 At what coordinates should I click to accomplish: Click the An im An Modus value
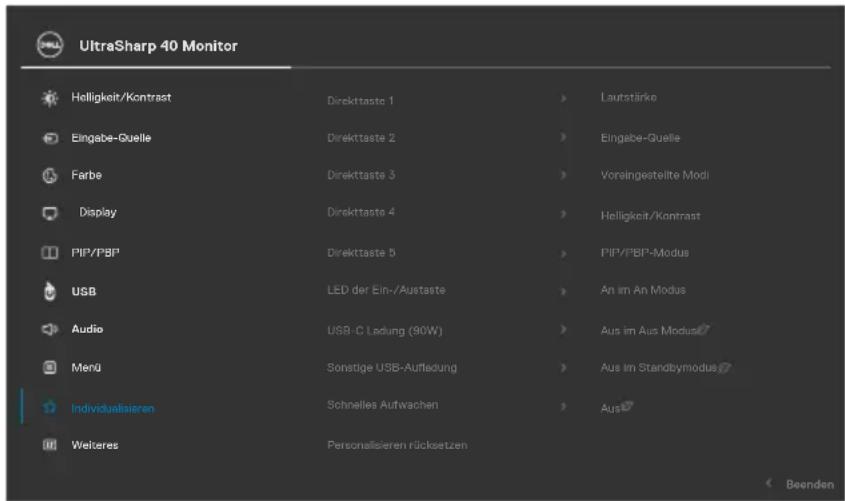[643, 290]
